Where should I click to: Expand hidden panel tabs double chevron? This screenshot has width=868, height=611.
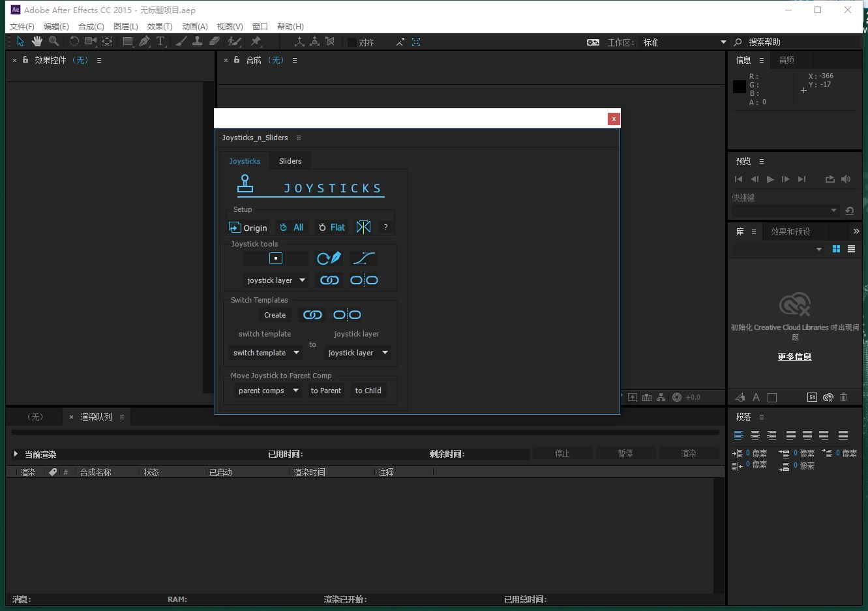click(x=856, y=231)
